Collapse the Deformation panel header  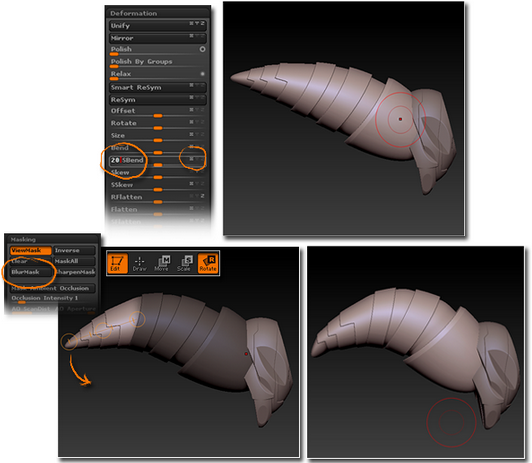[x=158, y=13]
